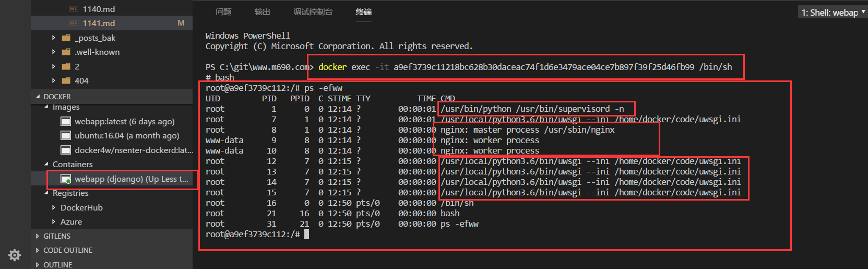Click the ubuntu:16.04 image icon
This screenshot has width=868, height=269.
66,135
